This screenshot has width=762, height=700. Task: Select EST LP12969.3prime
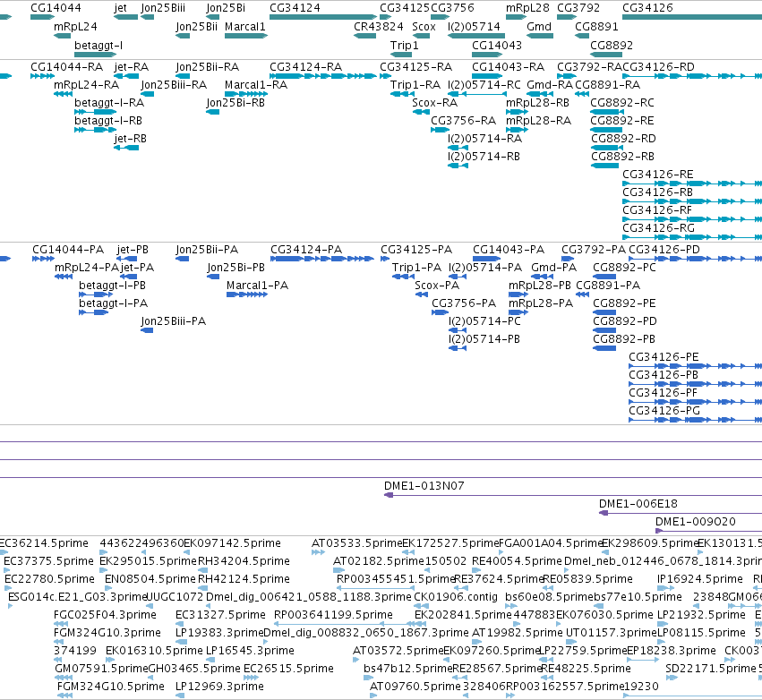click(x=219, y=687)
